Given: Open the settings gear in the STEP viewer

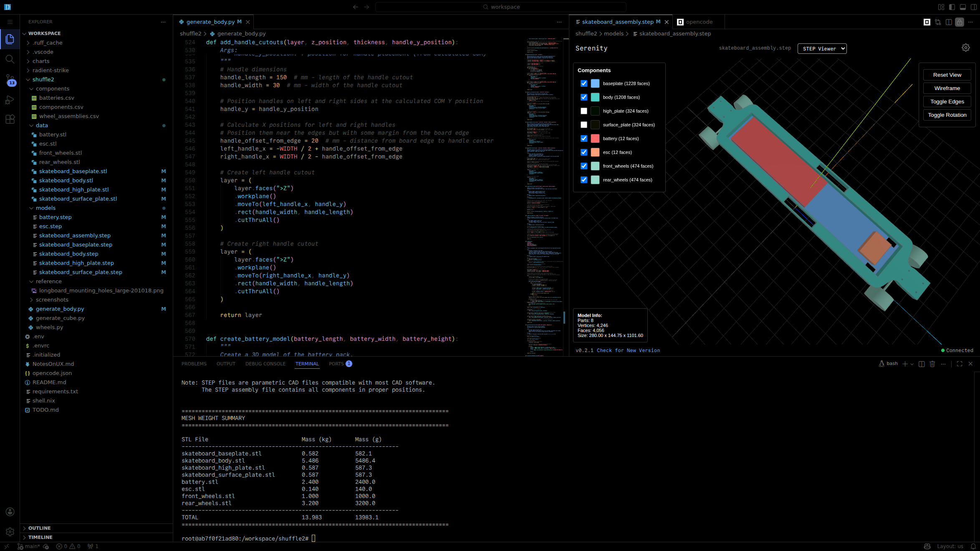Looking at the screenshot, I should [x=966, y=47].
